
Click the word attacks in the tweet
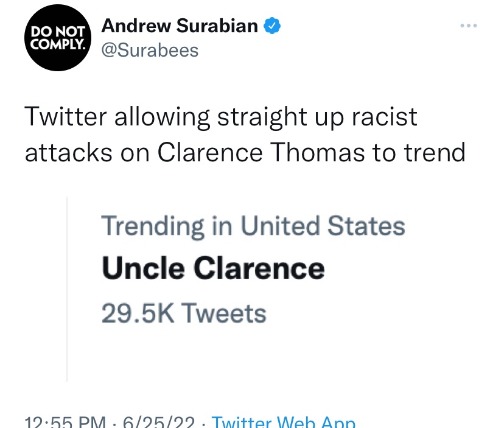[68, 153]
